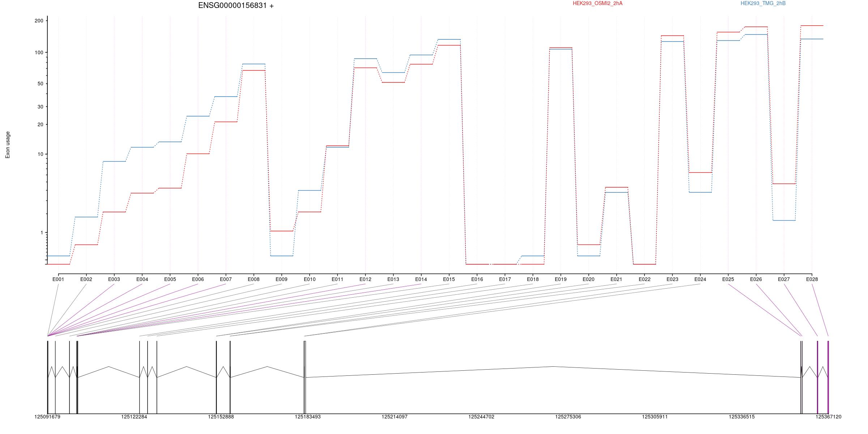Click exon label E017
The height and width of the screenshot is (434, 868).
click(x=505, y=279)
